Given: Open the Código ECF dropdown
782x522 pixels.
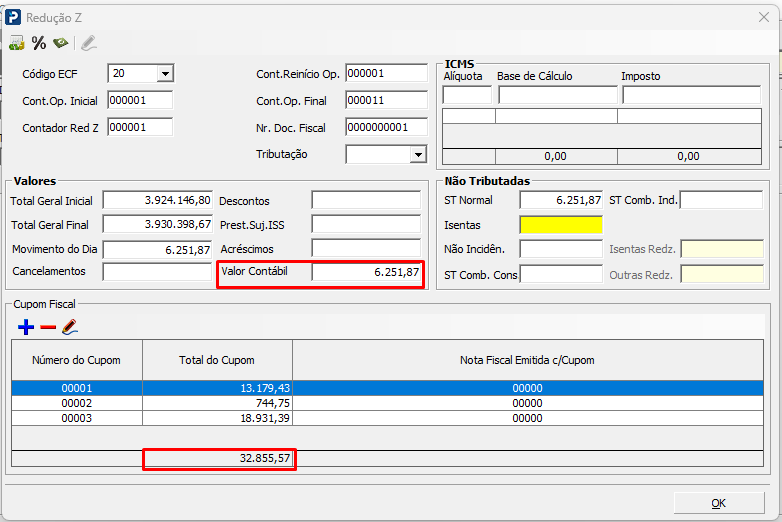Looking at the screenshot, I should [x=165, y=74].
